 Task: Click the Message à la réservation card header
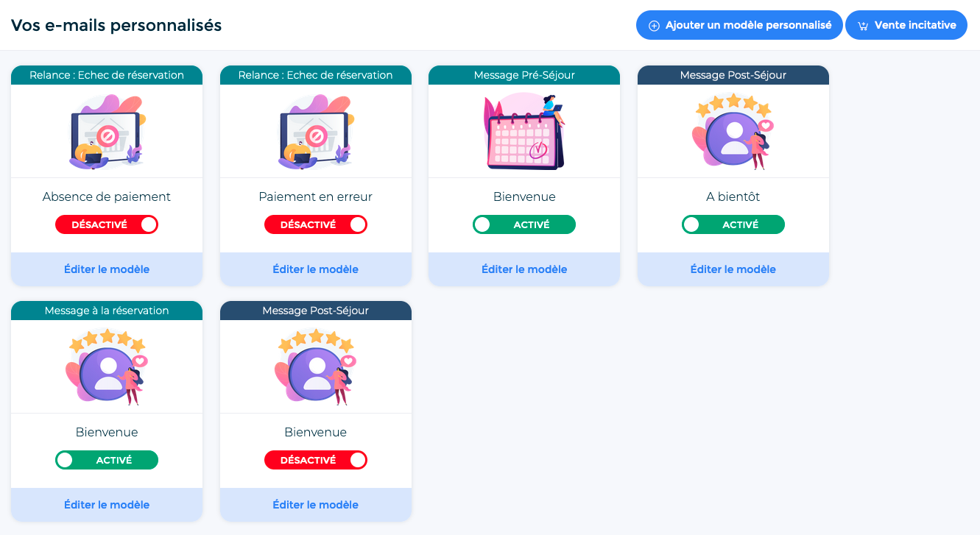tap(107, 311)
